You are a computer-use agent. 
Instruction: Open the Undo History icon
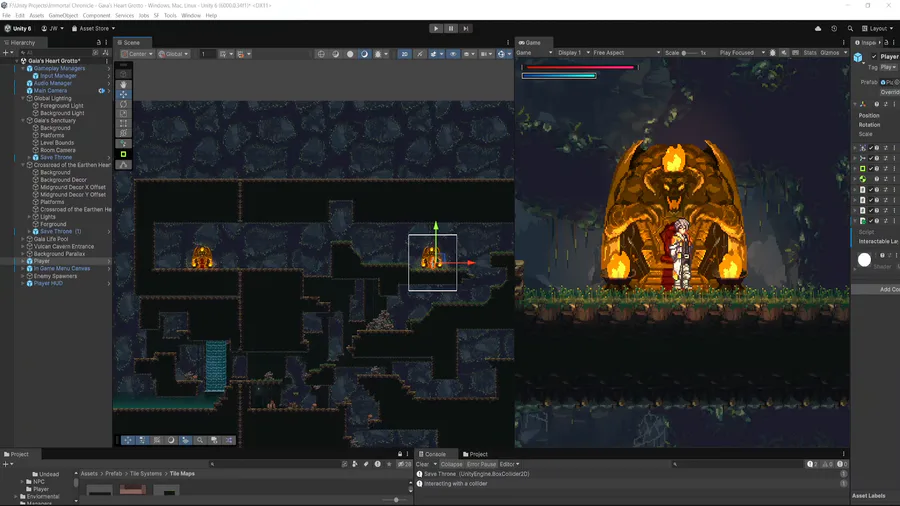pos(834,28)
